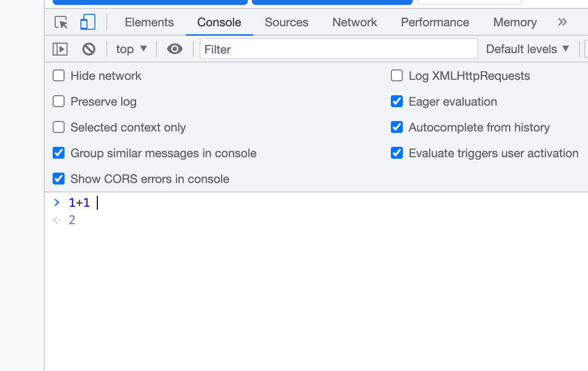Image resolution: width=588 pixels, height=371 pixels.
Task: Switch to the Elements tab
Action: (149, 22)
